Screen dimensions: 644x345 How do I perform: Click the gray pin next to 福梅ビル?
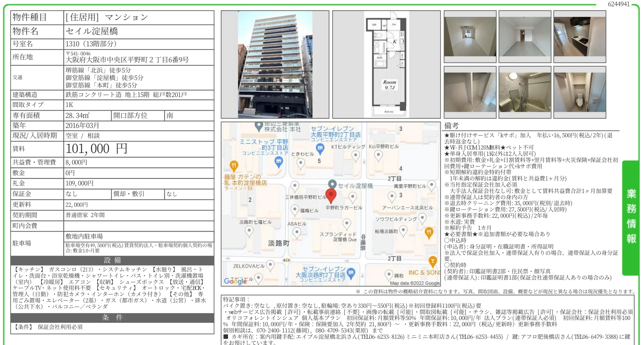[294, 210]
